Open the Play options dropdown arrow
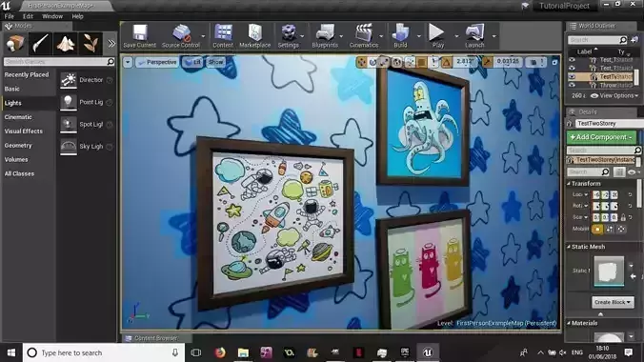 (456, 36)
